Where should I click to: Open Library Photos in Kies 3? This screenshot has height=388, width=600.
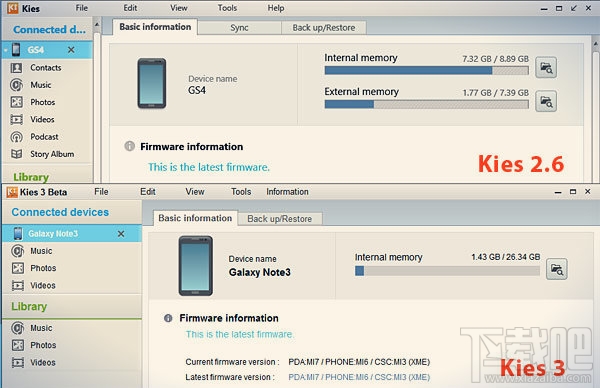point(43,345)
